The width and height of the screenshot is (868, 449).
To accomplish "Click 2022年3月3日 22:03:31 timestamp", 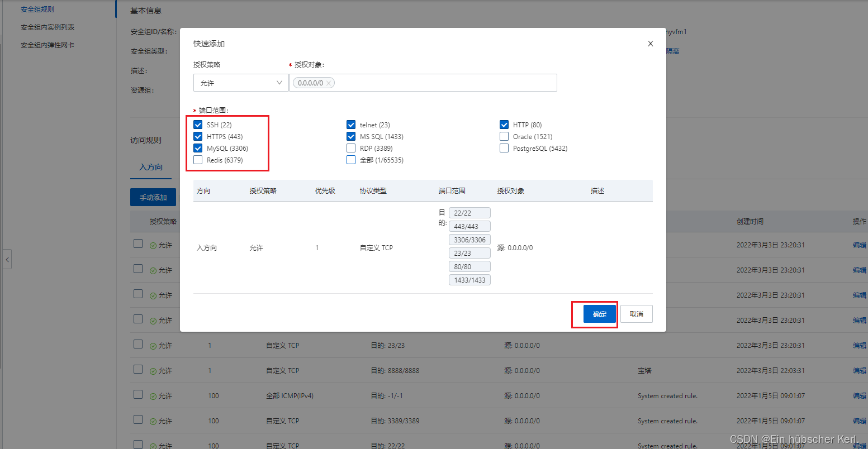I will 771,371.
